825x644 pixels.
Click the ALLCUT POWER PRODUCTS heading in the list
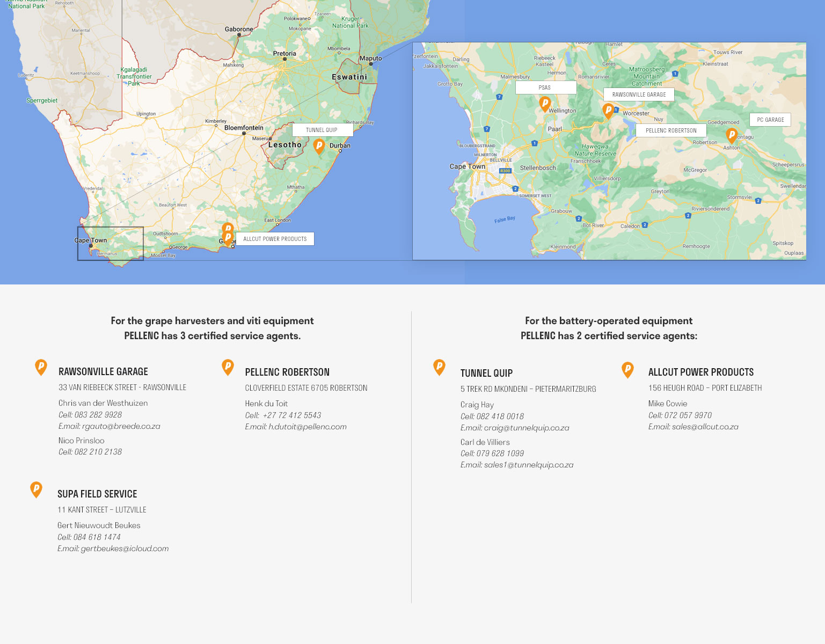click(x=701, y=372)
